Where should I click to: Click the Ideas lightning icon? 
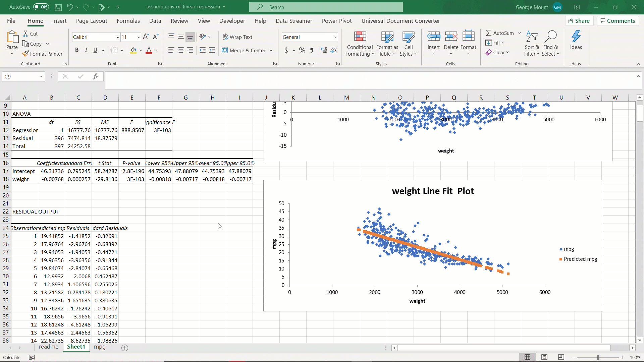576,37
